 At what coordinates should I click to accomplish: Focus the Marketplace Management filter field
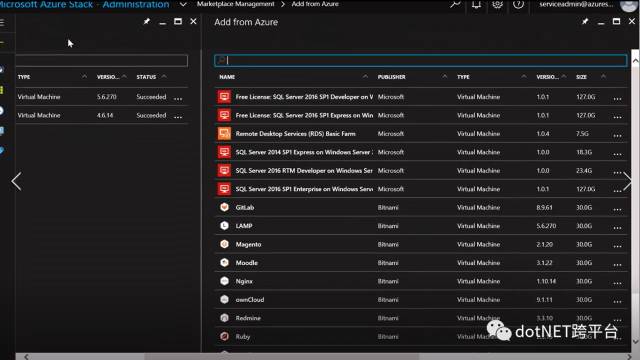[x=102, y=60]
